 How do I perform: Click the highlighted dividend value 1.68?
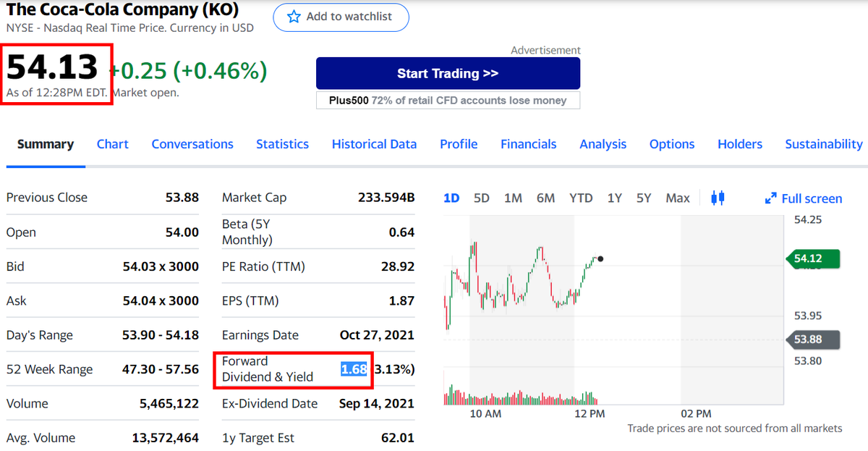click(x=354, y=369)
